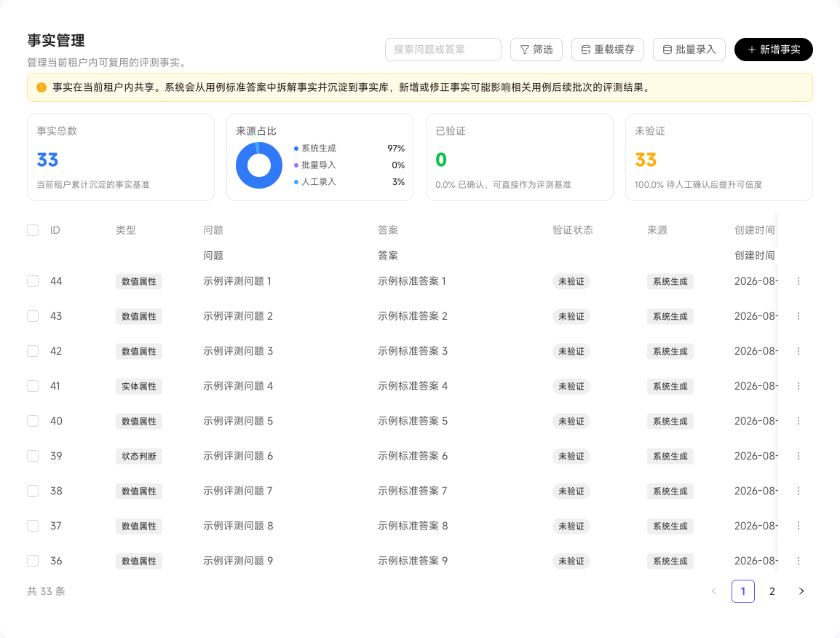Image resolution: width=840 pixels, height=638 pixels.
Task: Open row actions menu for ID 40
Action: pyautogui.click(x=799, y=421)
